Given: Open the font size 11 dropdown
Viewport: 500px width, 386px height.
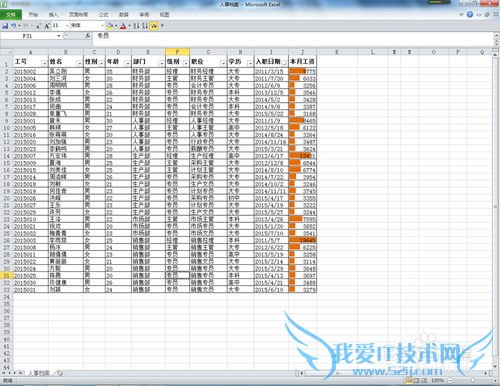Looking at the screenshot, I should click(67, 26).
